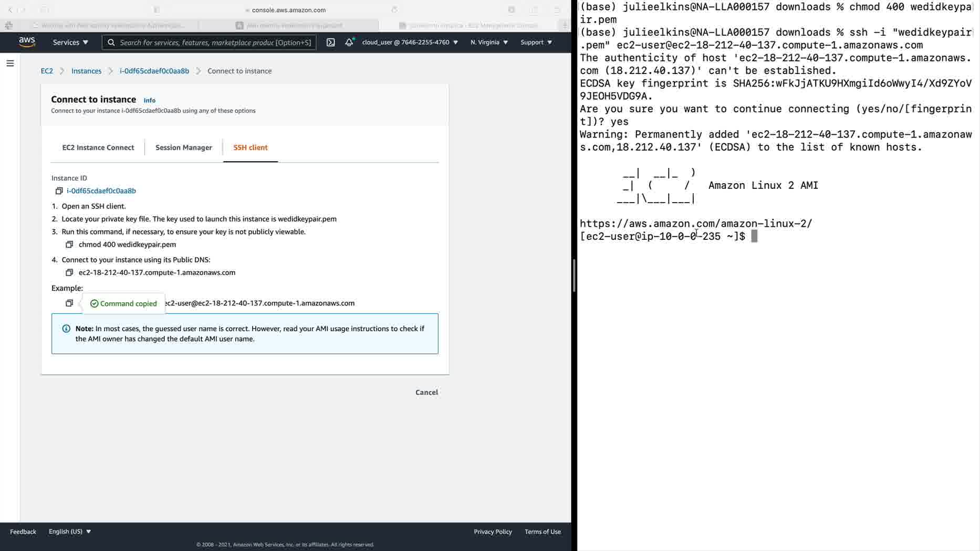Image resolution: width=980 pixels, height=551 pixels.
Task: Switch to the first Safari browser tab
Action: click(x=109, y=25)
